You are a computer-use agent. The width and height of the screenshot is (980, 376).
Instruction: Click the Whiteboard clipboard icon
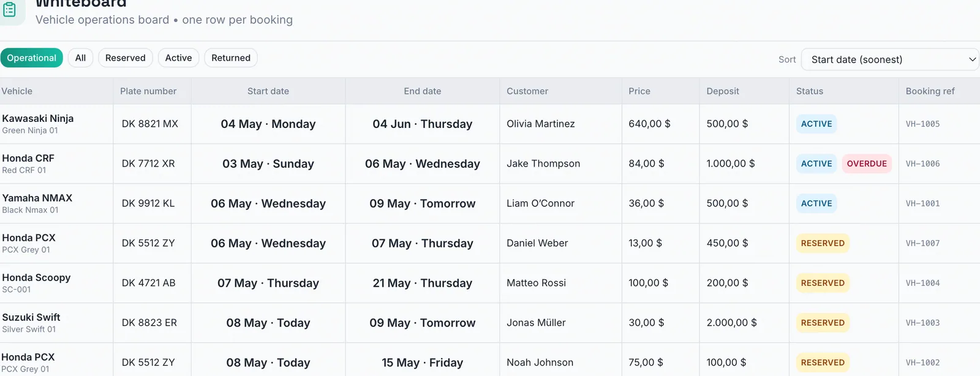(x=9, y=9)
